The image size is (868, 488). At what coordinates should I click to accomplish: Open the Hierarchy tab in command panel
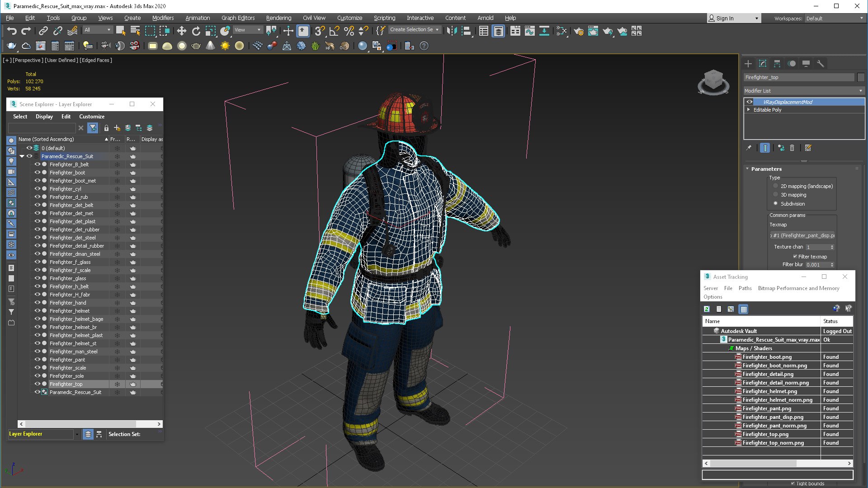[777, 64]
